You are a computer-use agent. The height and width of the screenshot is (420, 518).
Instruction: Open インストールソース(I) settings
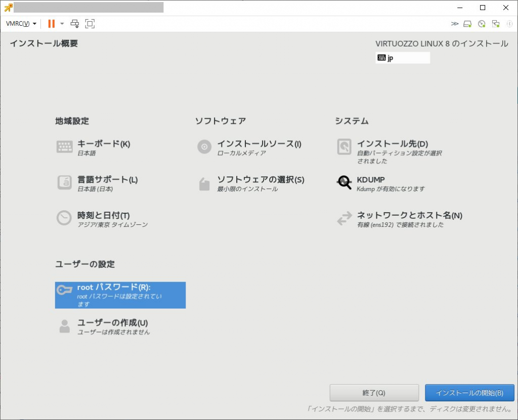click(259, 144)
